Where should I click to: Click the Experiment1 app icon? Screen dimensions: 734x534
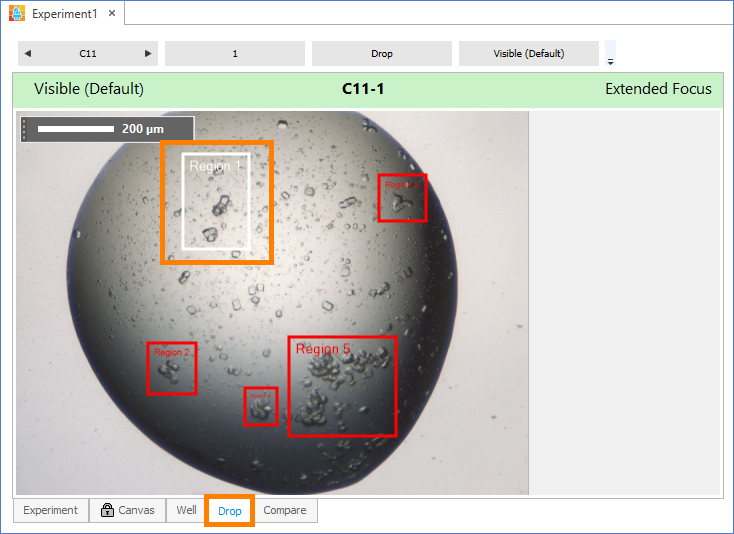click(17, 13)
